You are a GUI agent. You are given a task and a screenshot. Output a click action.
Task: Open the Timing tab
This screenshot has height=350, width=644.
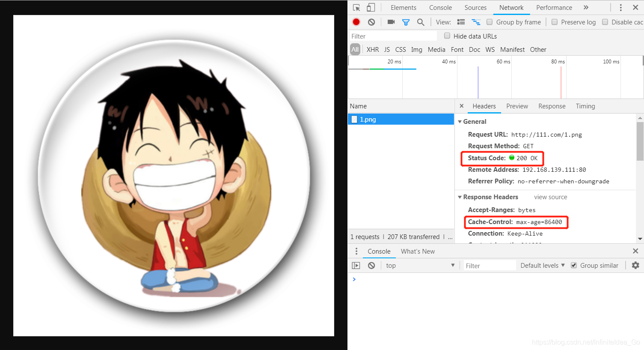point(585,106)
